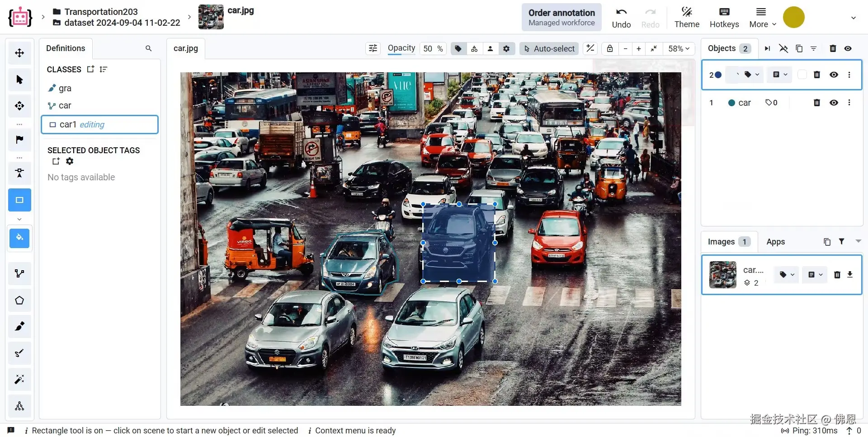868x437 pixels.
Task: Select the arrow pointer tool
Action: tap(19, 80)
